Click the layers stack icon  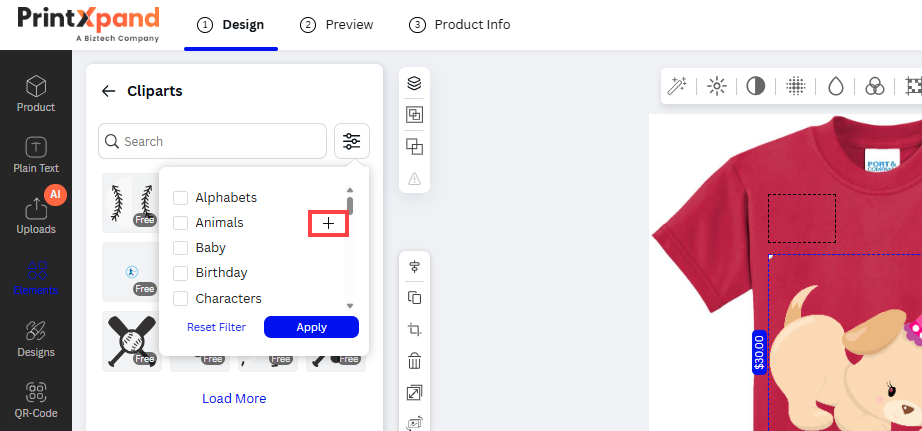[414, 84]
